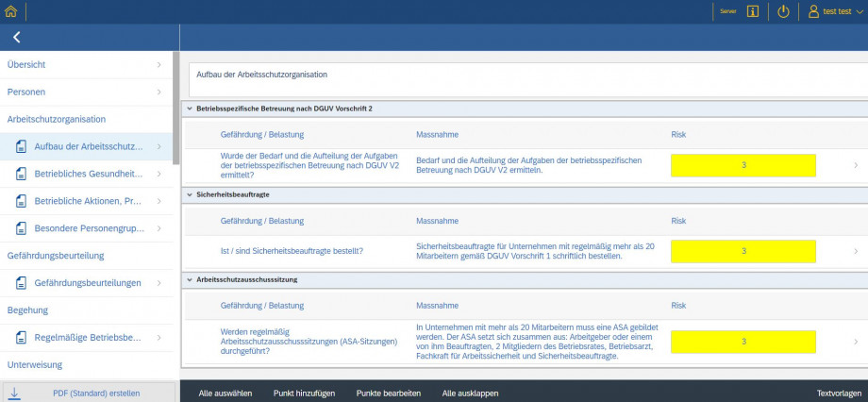Screen dimensions: 868x402
Task: Click chevron next to Betriebliches Gesundheit
Action: click(159, 174)
